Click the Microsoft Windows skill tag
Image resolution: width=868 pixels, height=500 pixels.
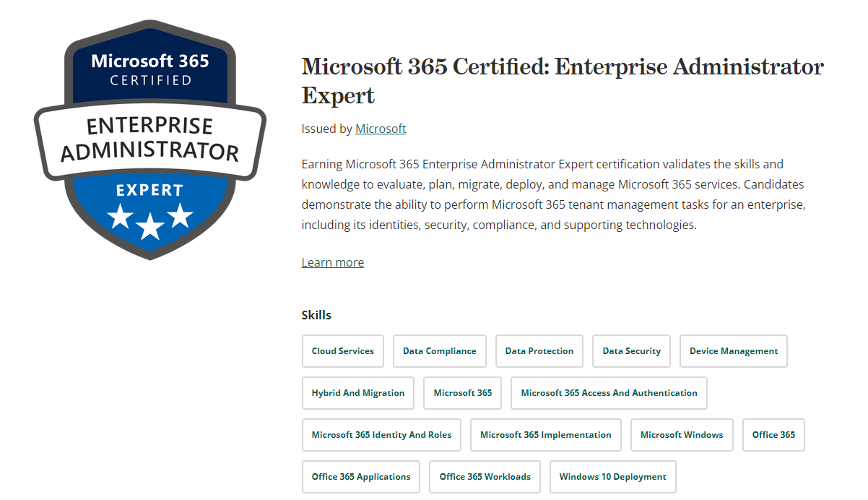tap(682, 435)
